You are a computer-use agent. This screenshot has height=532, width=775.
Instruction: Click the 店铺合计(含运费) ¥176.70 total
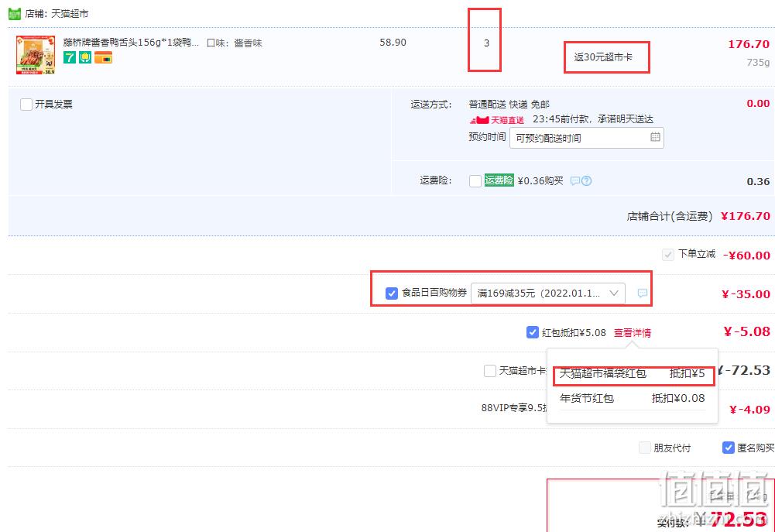(698, 216)
